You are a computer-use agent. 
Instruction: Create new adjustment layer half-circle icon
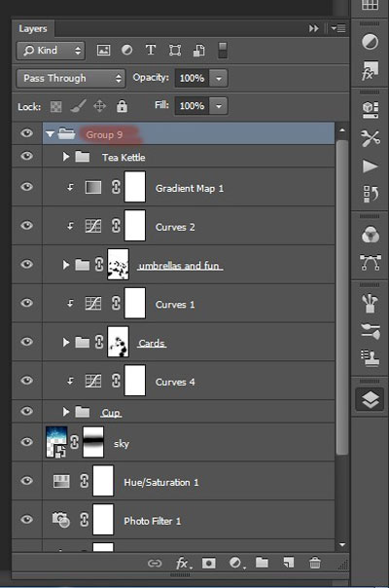pos(236,563)
